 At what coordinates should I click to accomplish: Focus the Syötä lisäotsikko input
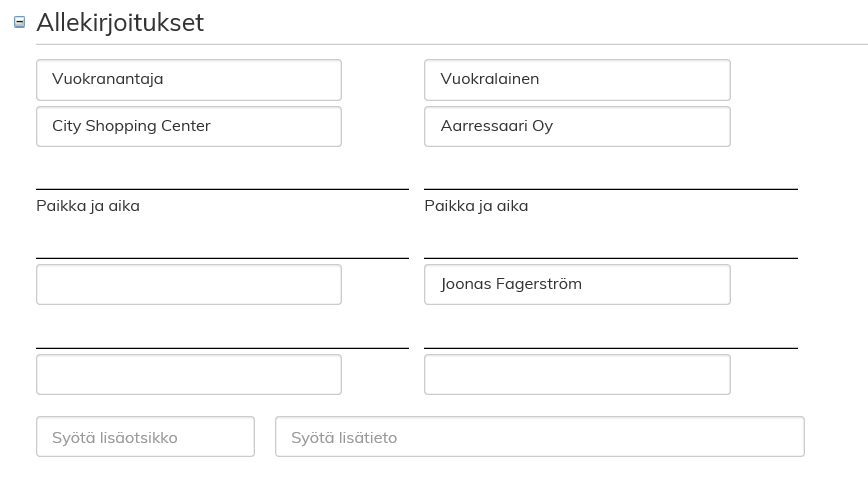click(x=145, y=437)
